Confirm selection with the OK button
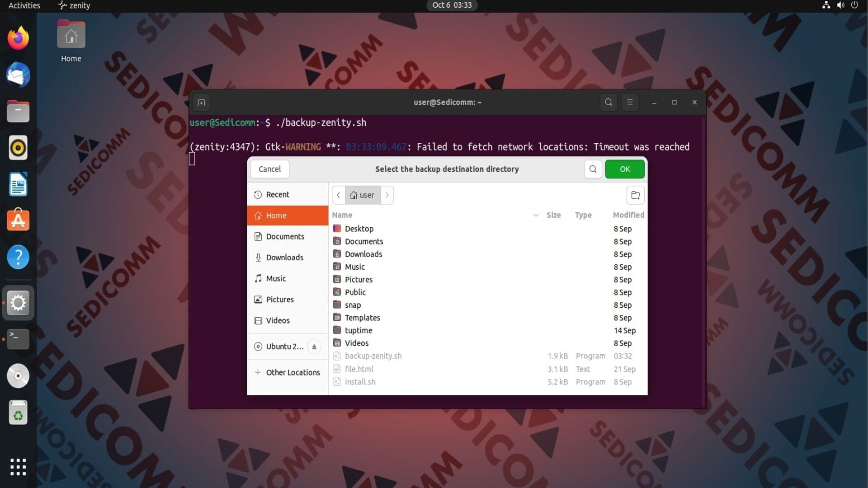The height and width of the screenshot is (488, 868). [625, 169]
